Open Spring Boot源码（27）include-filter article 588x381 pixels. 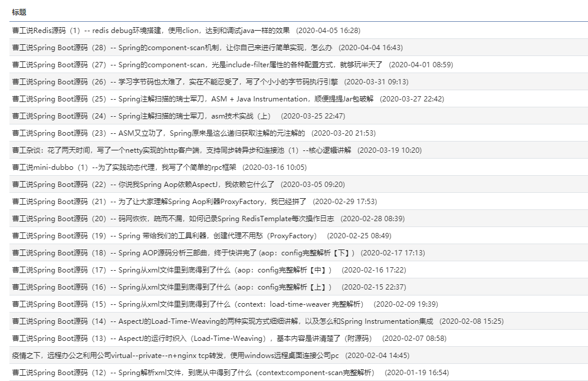(197, 64)
